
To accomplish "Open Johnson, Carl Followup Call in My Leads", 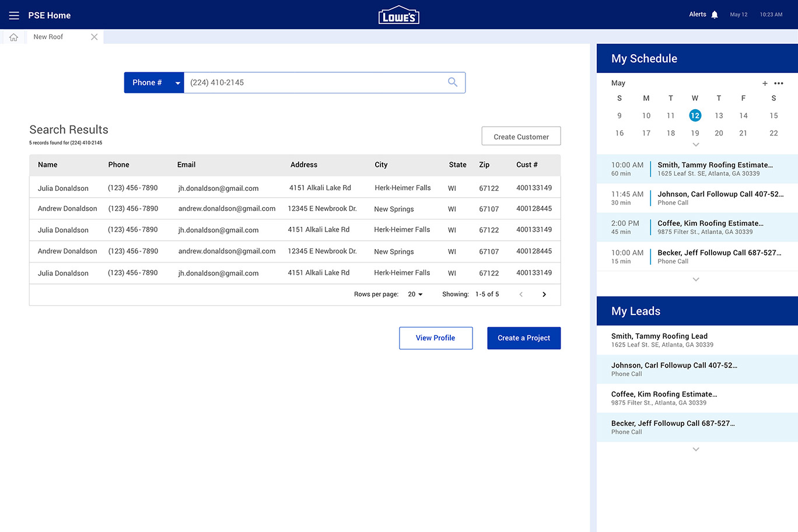I will coord(697,369).
